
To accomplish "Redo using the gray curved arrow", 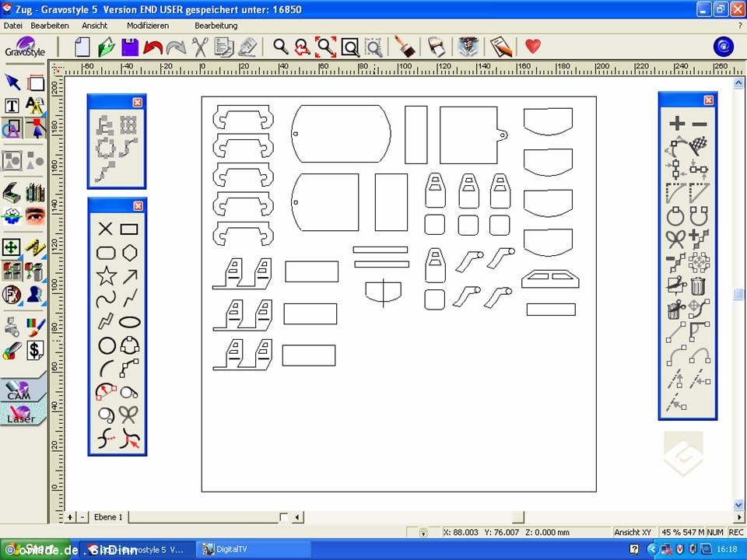I will [177, 47].
